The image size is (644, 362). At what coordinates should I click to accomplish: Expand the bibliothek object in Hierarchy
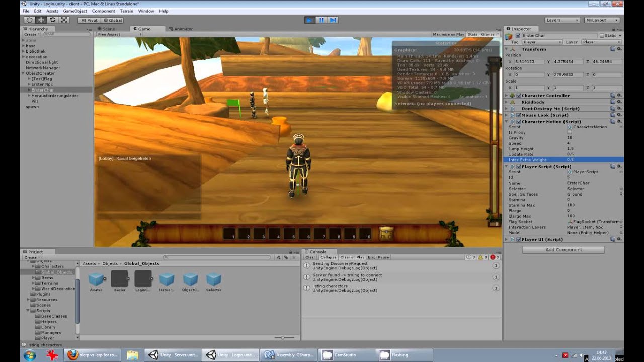tap(23, 51)
